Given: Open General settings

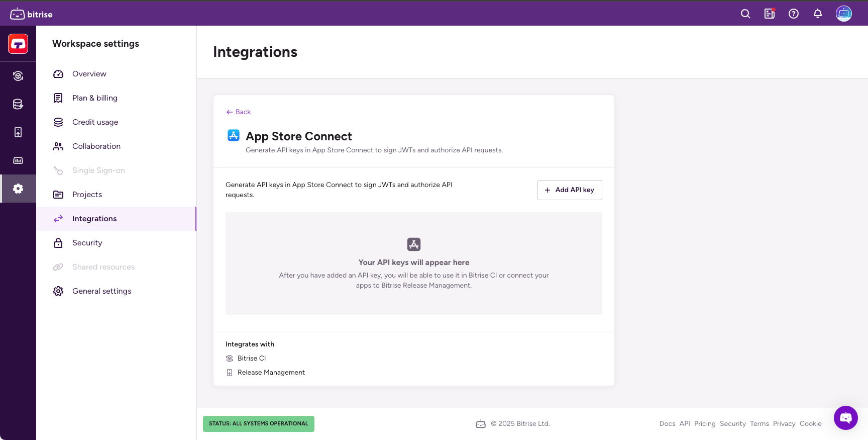Looking at the screenshot, I should coord(116,291).
